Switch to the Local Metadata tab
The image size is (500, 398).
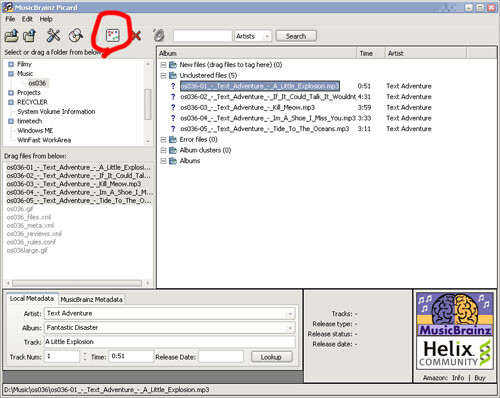tap(32, 298)
